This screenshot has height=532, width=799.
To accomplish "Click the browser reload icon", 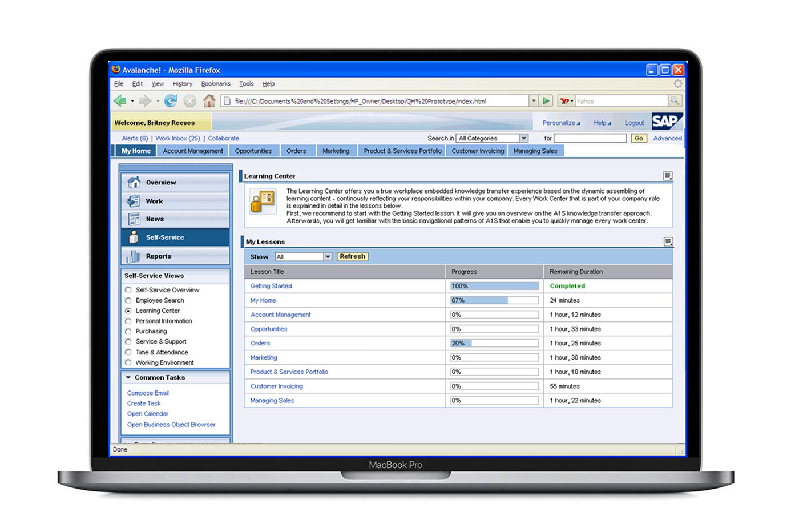I will pos(171,101).
